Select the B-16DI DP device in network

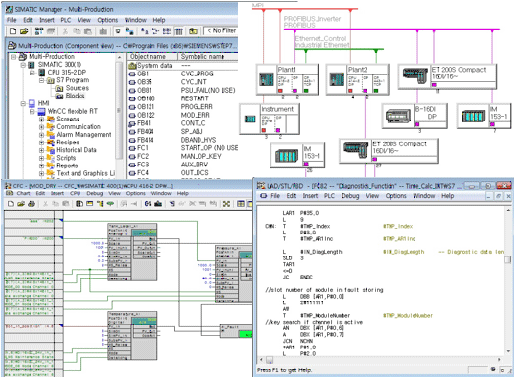pos(414,116)
